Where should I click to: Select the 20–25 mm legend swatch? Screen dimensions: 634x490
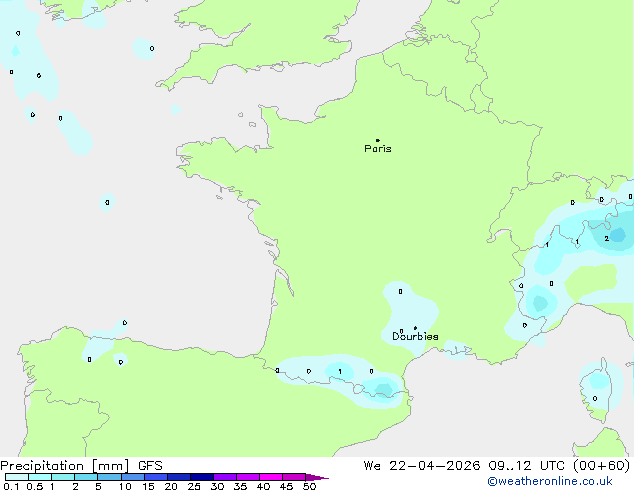tap(179, 477)
